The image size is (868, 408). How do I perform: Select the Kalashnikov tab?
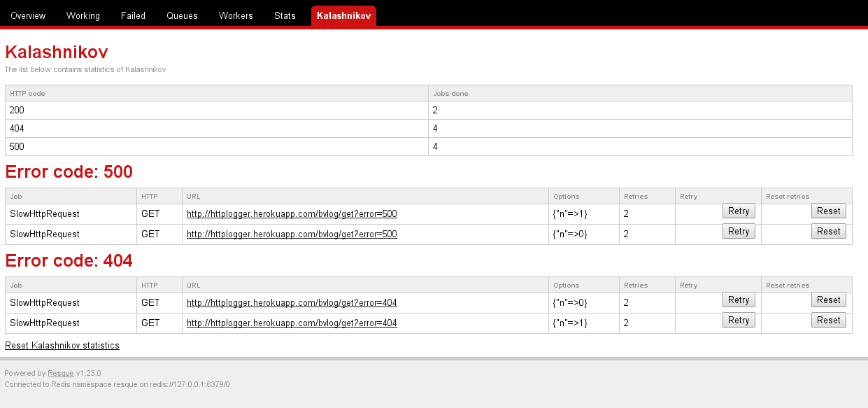point(343,15)
